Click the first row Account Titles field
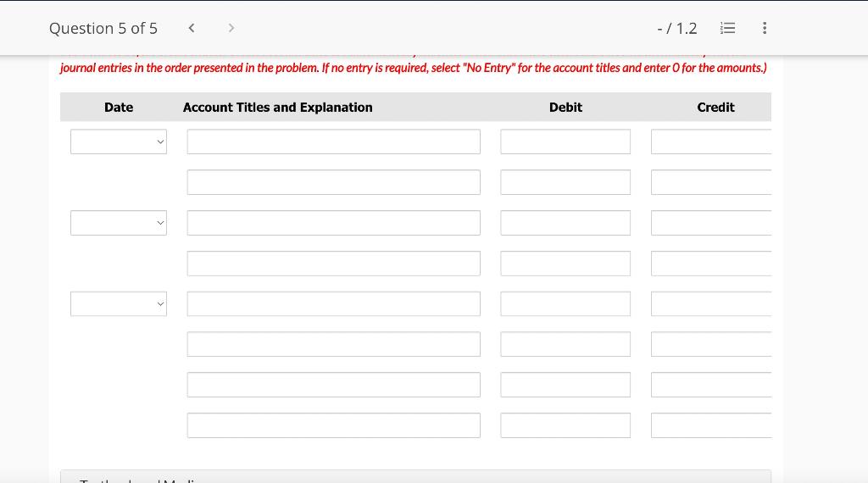 coord(334,142)
